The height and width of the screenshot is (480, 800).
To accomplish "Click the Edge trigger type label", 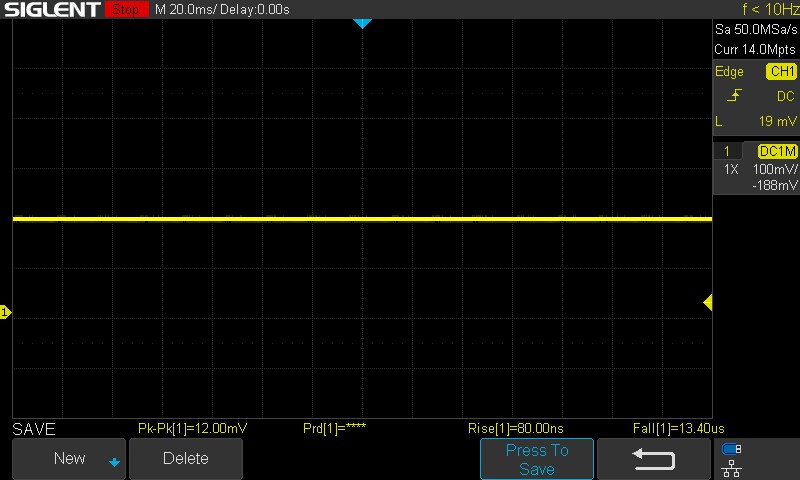I will (x=729, y=71).
